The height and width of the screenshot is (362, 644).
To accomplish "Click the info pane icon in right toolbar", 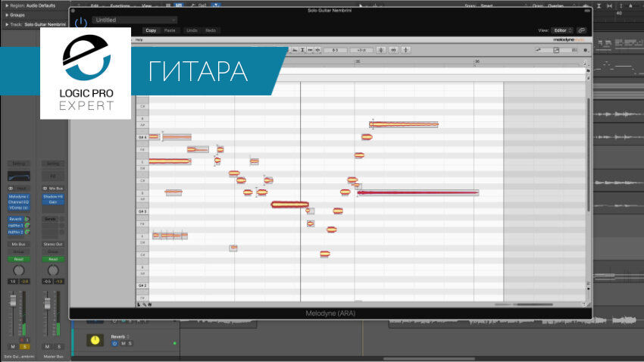I will [574, 50].
